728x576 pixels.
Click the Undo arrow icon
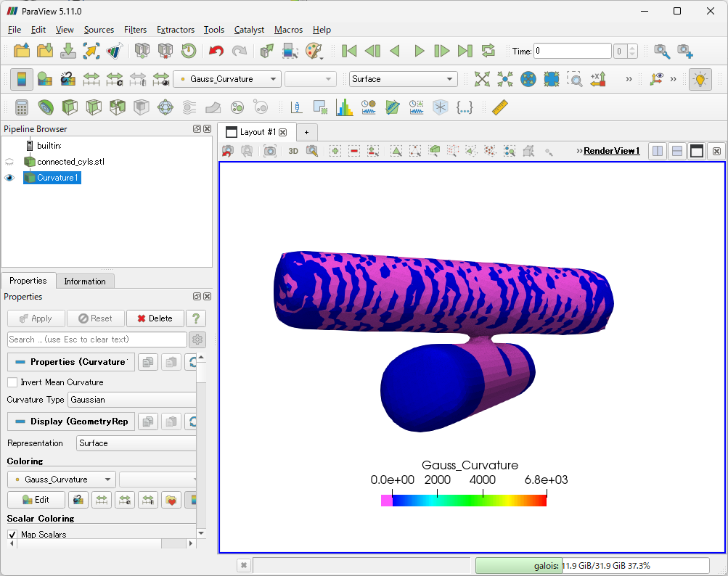(216, 51)
